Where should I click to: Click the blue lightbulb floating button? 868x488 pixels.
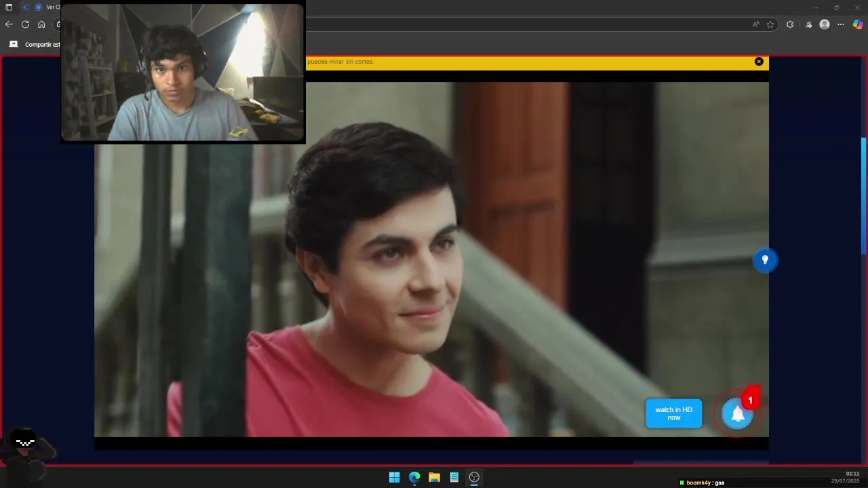click(x=765, y=260)
